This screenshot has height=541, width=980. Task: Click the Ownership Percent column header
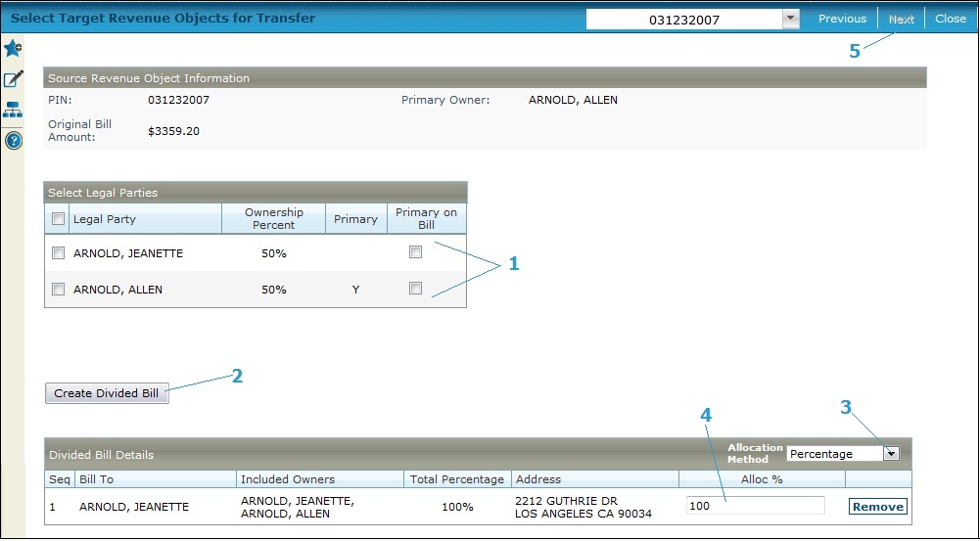(x=273, y=218)
